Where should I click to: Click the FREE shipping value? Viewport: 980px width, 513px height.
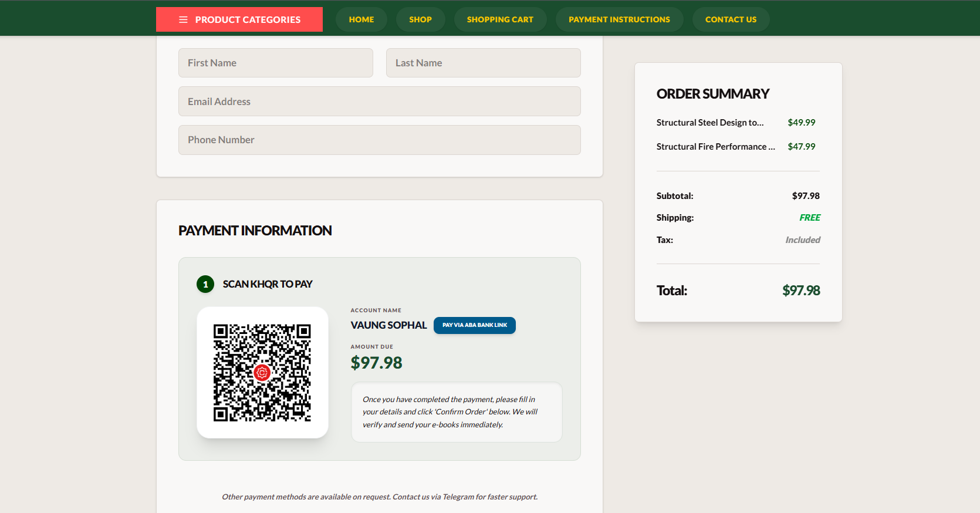[810, 218]
